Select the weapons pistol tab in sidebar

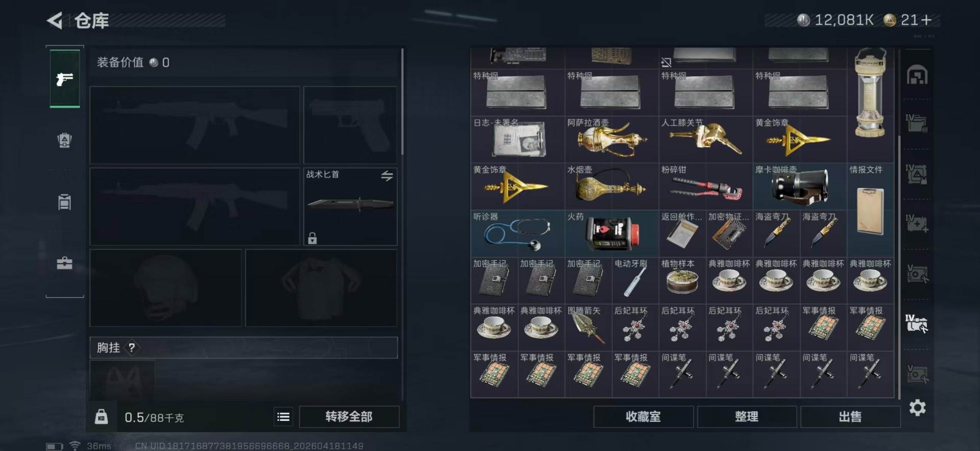tap(64, 79)
